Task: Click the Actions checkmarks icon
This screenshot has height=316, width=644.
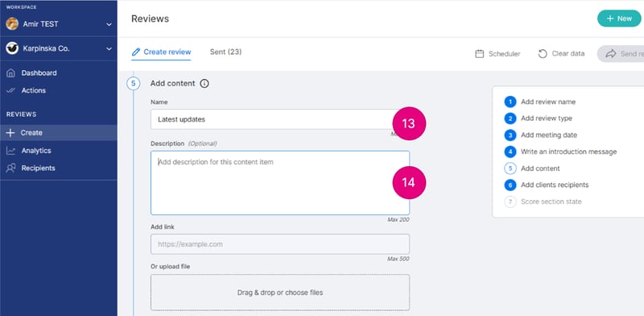Action: point(10,90)
